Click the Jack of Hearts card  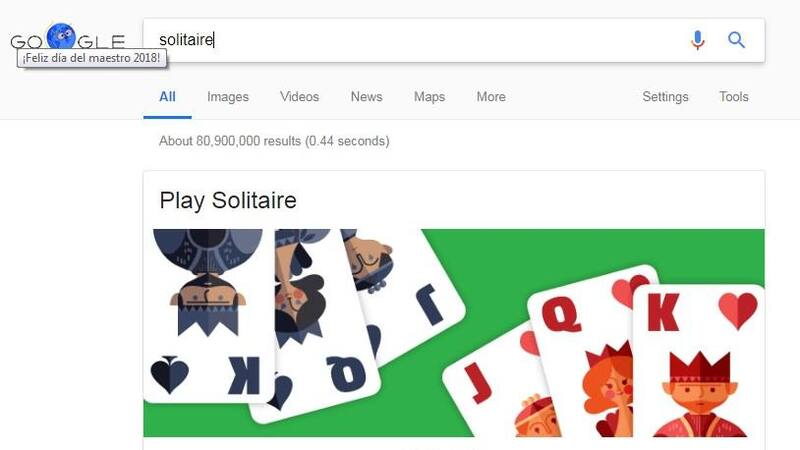(x=490, y=388)
